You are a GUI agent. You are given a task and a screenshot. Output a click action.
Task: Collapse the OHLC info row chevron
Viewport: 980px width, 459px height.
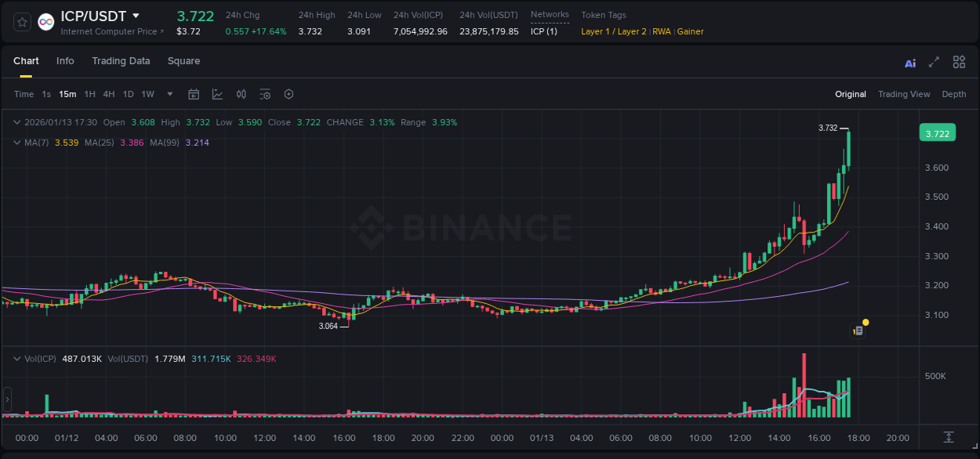pos(16,122)
